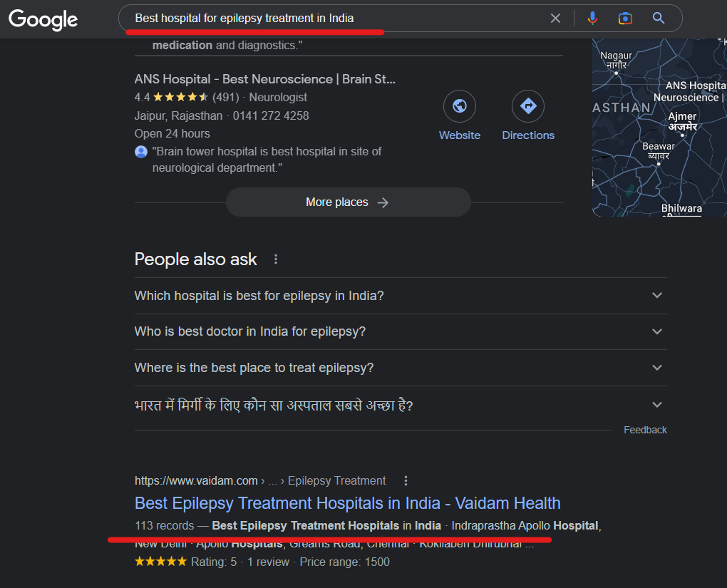Click the Website label under the globe icon
The image size is (727, 588).
[460, 135]
